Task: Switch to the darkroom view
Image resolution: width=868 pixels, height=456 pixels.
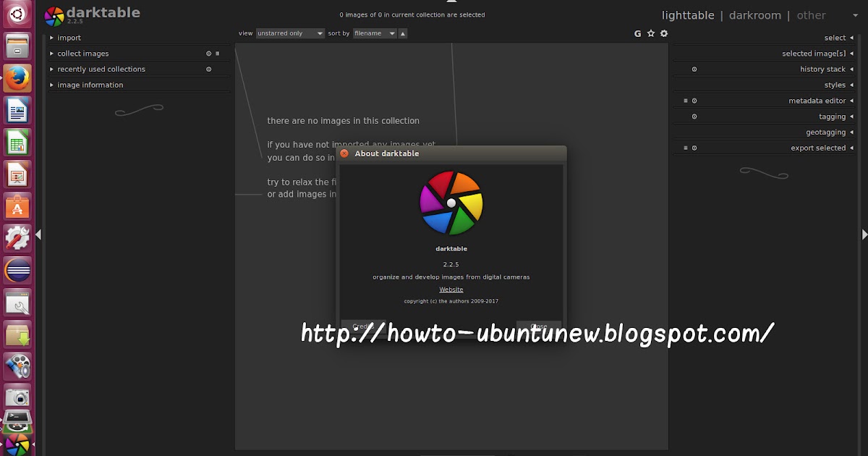Action: pyautogui.click(x=755, y=15)
